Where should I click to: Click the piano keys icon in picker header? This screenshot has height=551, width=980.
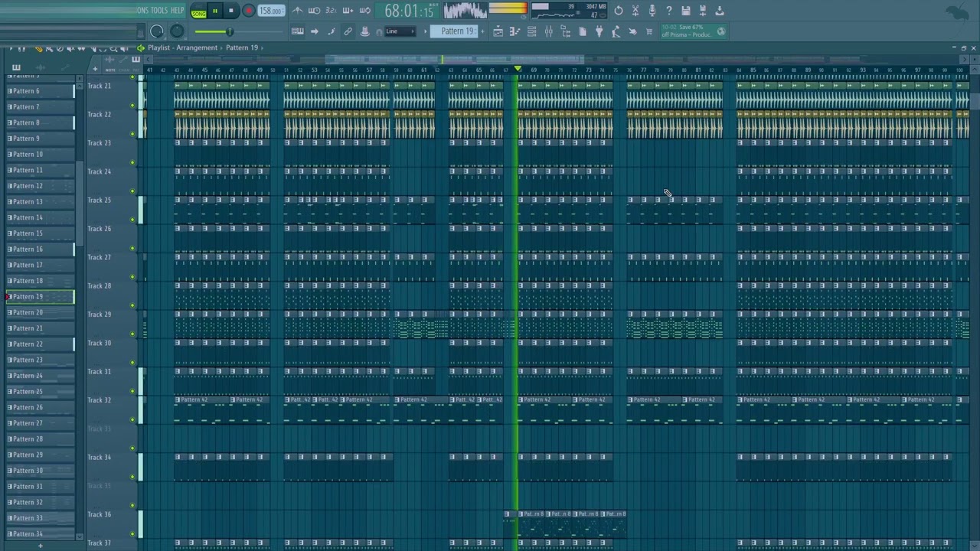pyautogui.click(x=16, y=68)
